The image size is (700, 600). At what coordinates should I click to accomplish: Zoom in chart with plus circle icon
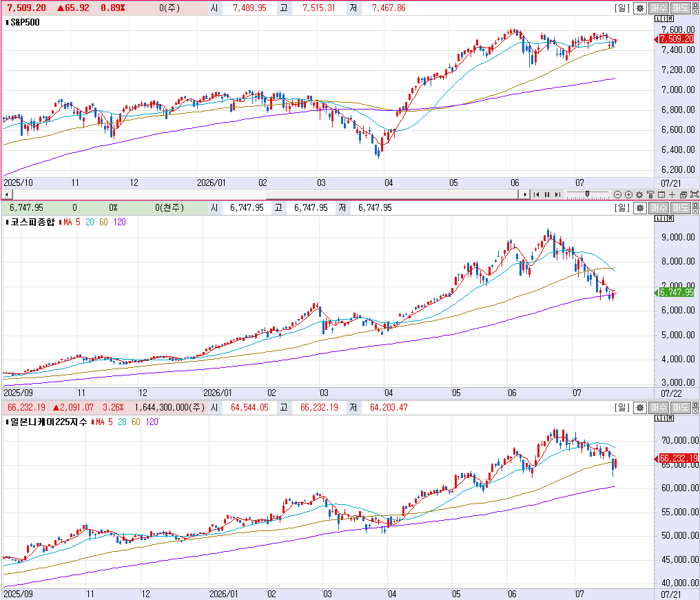[628, 195]
